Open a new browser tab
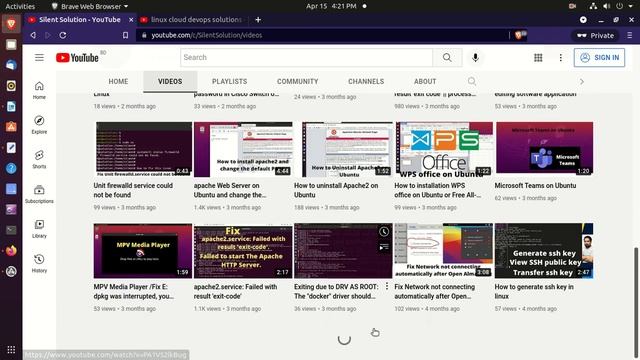The width and height of the screenshot is (640, 360). tap(258, 20)
